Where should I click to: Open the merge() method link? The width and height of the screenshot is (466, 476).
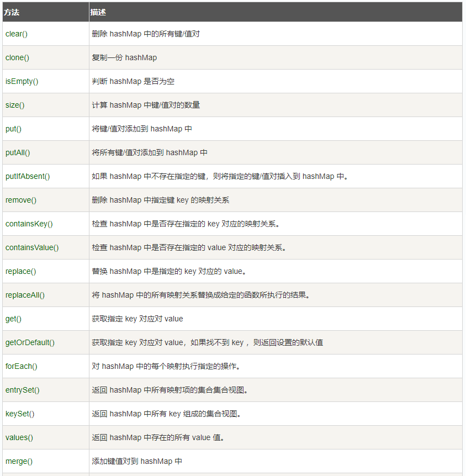point(19,461)
